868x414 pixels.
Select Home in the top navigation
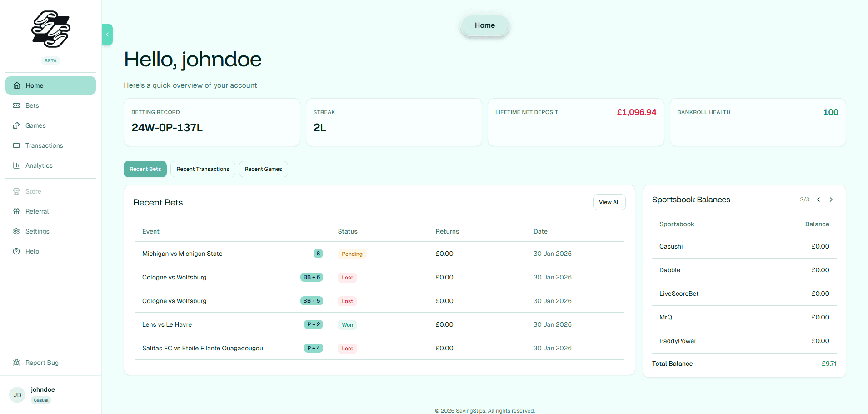tap(484, 25)
